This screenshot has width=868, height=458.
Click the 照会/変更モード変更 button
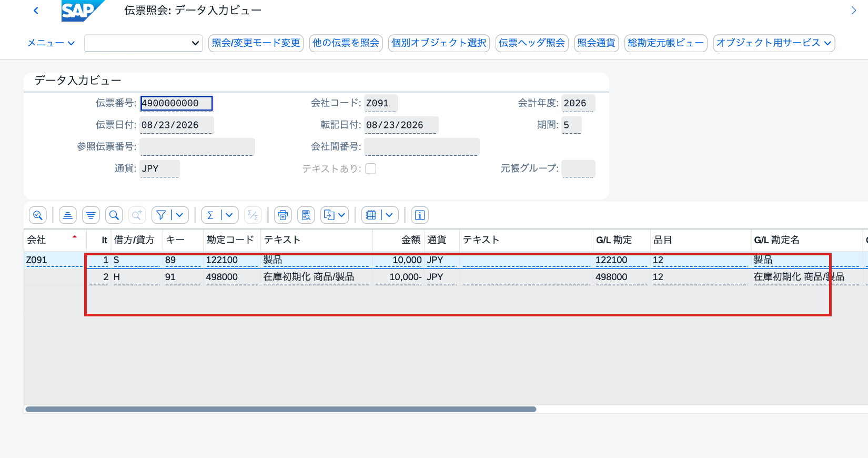[256, 43]
